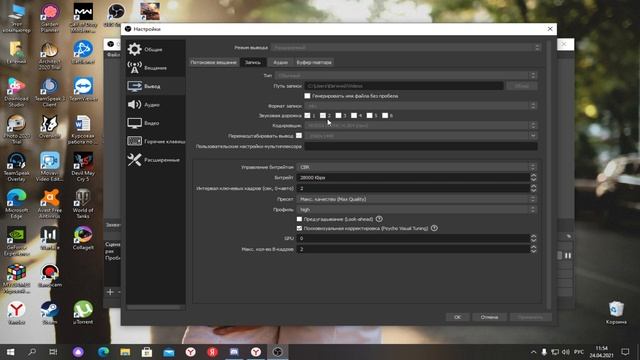Open the Корзина recycle bin icon

point(616,313)
